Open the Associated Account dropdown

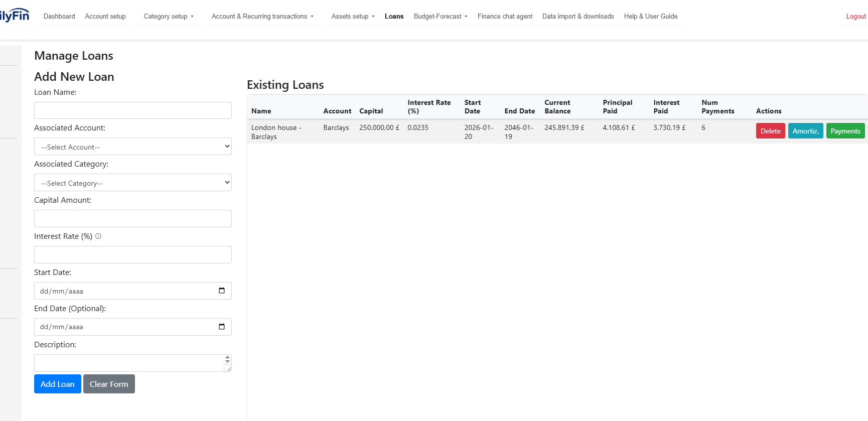[x=133, y=147]
